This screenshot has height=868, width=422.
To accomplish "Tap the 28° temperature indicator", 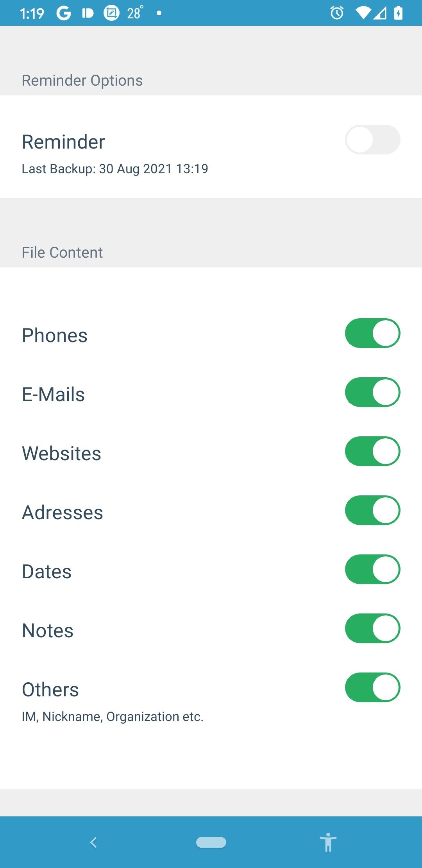I will [x=135, y=13].
